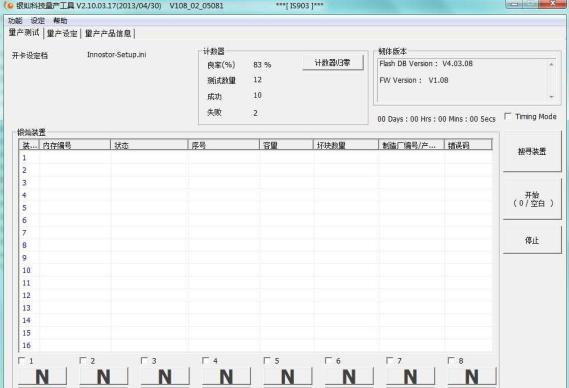Tick the port 2 checkbox
Screen dimensions: 569x388
click(83, 360)
